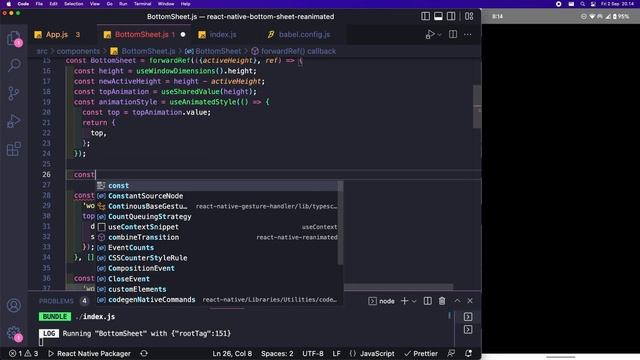Click Prettier status item
Screen dimensions: 640x360
tap(421, 353)
